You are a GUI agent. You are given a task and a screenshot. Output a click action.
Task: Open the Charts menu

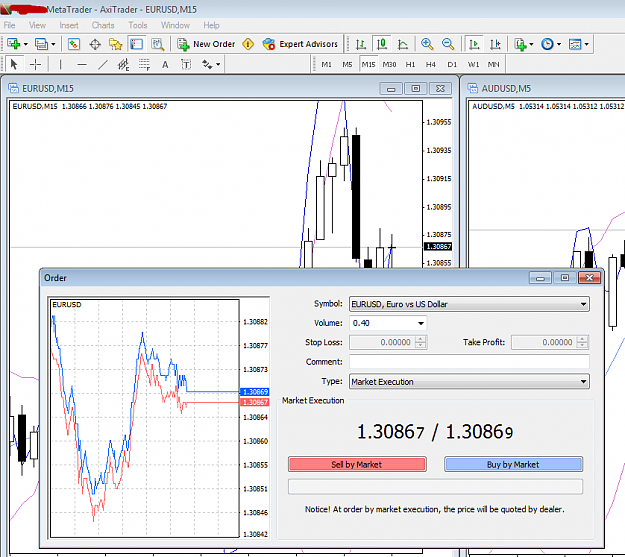(103, 26)
